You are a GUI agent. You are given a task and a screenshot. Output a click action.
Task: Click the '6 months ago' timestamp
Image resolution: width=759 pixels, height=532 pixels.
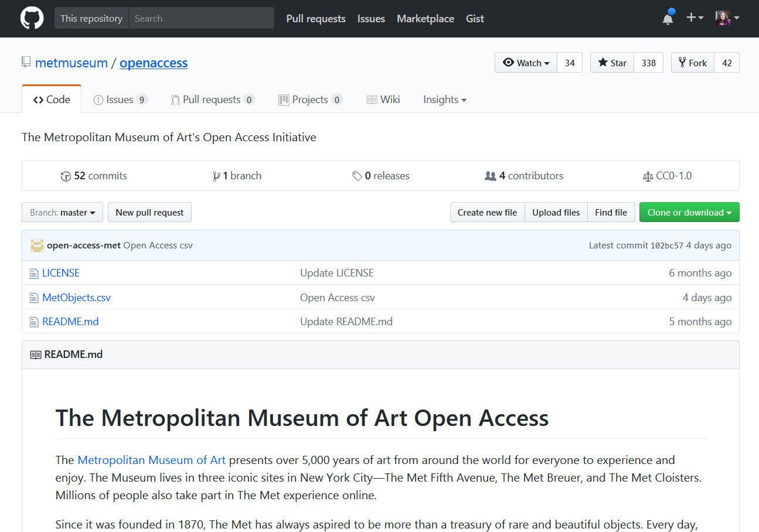click(700, 273)
